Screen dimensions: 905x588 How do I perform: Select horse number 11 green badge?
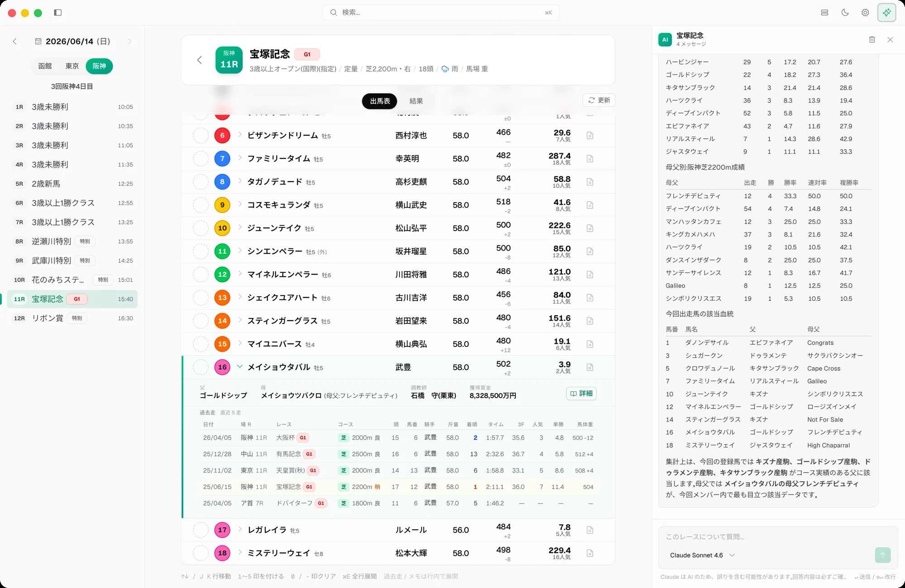[222, 251]
